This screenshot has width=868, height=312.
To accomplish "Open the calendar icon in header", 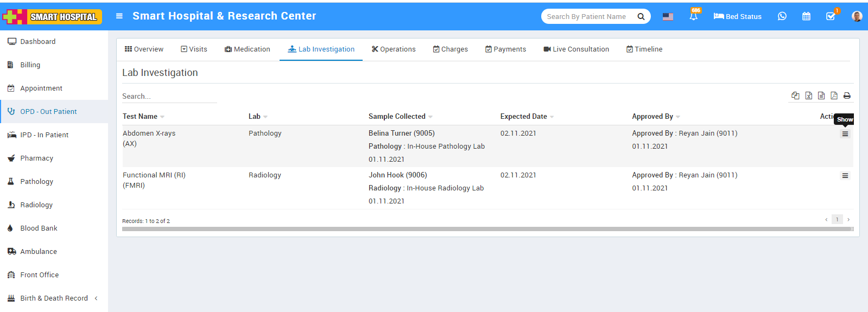I will coord(806,16).
